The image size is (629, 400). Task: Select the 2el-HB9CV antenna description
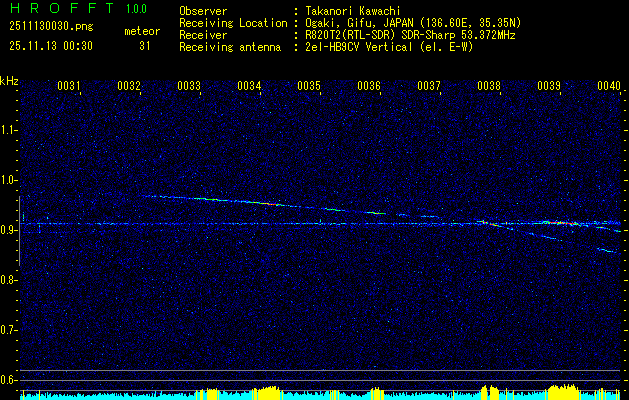388,46
